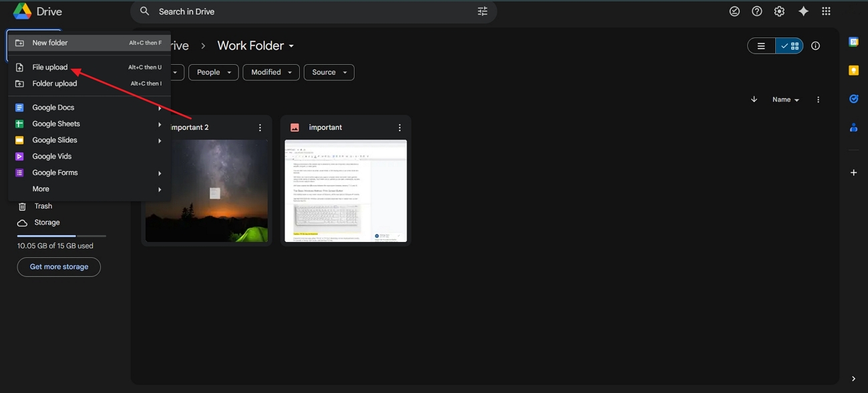Open search options filters
Image resolution: width=868 pixels, height=393 pixels.
(482, 11)
